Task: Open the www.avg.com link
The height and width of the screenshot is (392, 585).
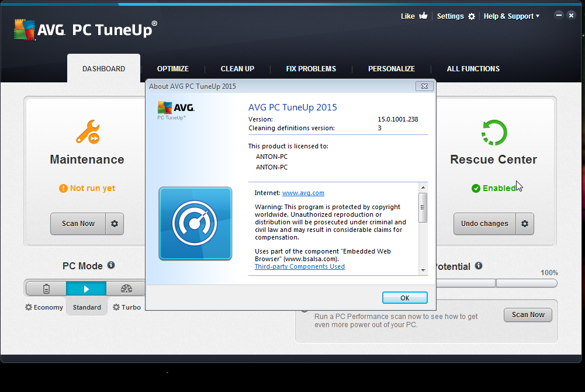Action: coord(303,193)
